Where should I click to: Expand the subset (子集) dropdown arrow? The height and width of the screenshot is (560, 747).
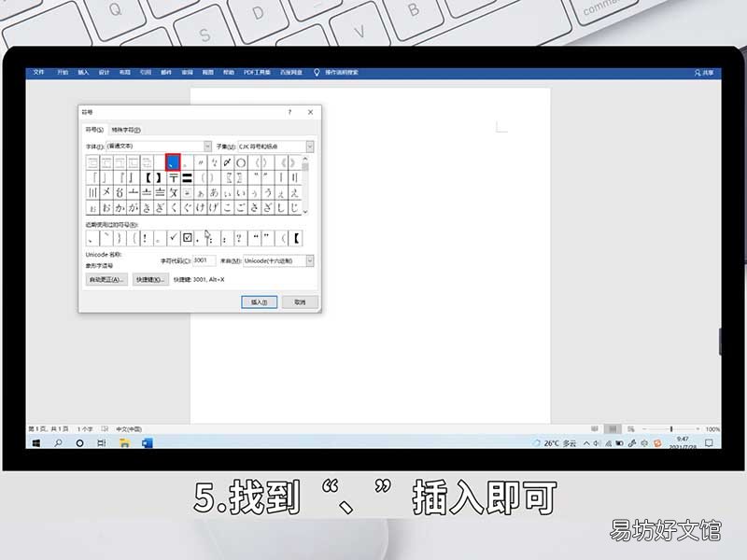click(310, 147)
